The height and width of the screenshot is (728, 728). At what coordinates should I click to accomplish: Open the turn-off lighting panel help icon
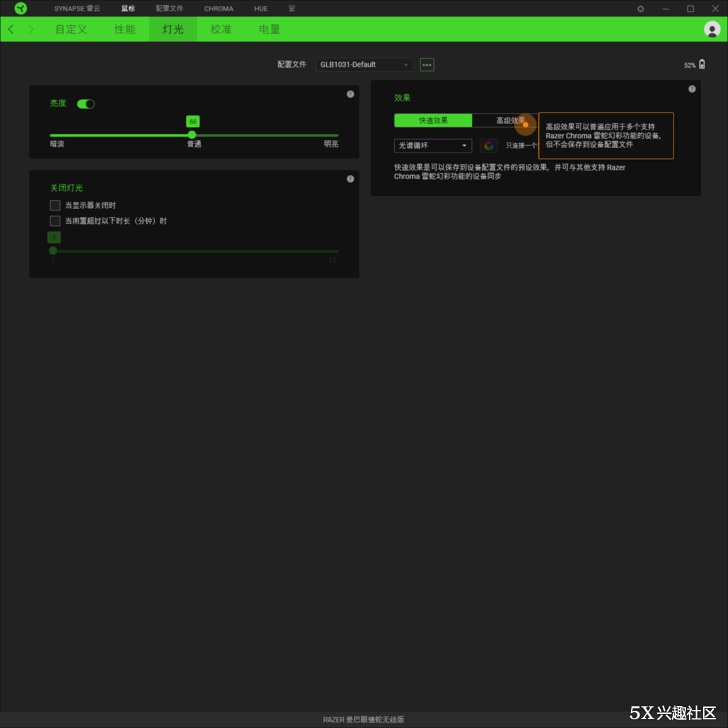click(350, 179)
